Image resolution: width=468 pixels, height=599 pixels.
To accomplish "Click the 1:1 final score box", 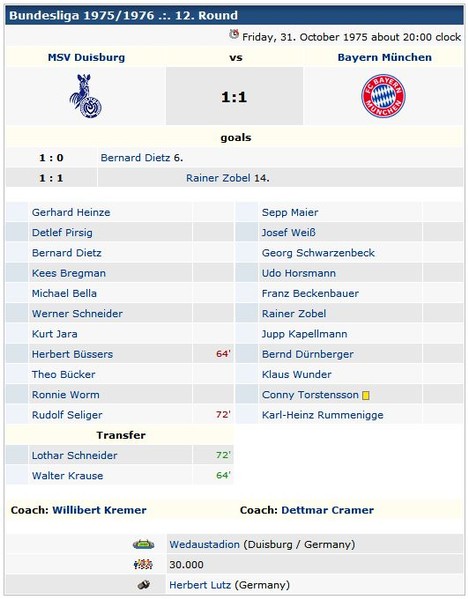I will click(234, 96).
